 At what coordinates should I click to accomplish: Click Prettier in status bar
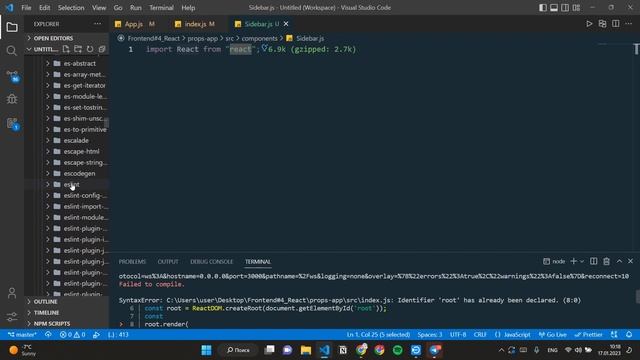[x=588, y=335]
